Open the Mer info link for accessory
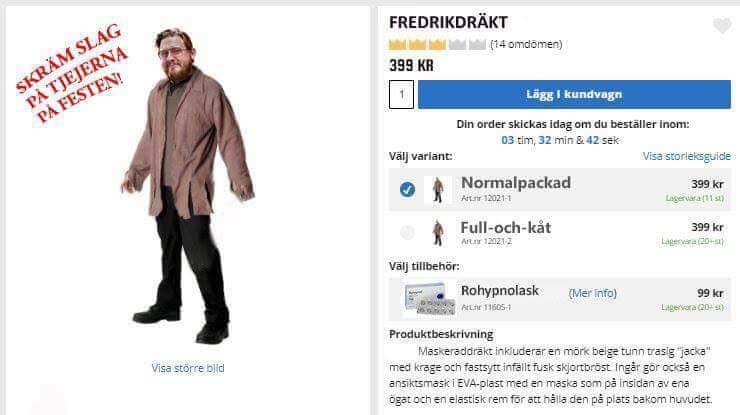740x415 pixels. tap(593, 293)
